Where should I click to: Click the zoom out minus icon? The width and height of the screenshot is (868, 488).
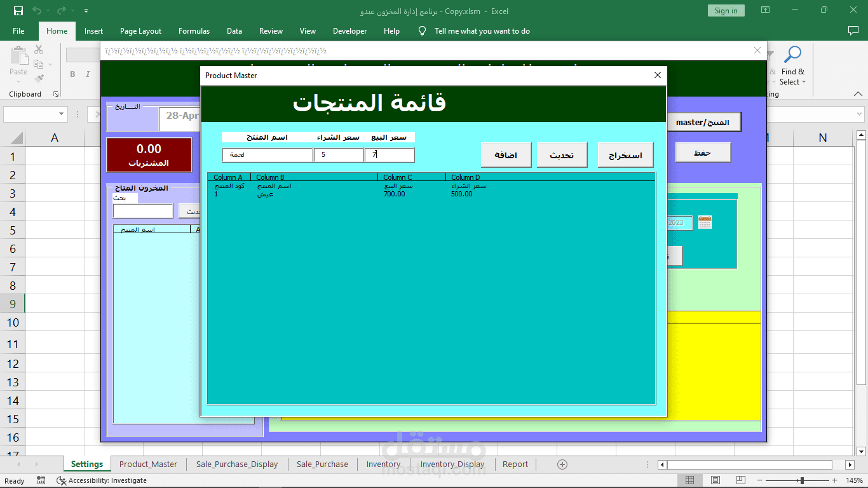coord(759,480)
